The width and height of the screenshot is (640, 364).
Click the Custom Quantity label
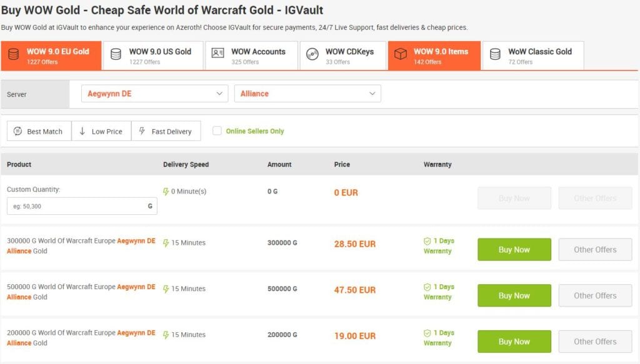click(x=34, y=190)
